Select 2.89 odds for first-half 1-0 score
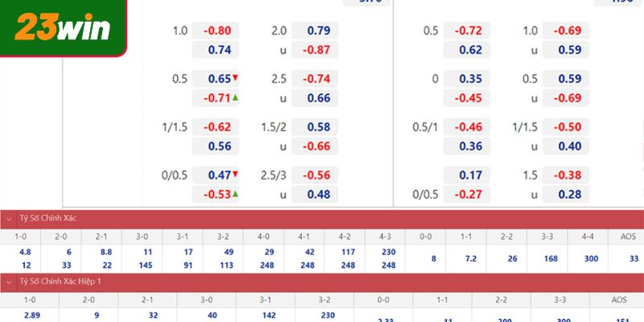644x322 pixels. (31, 316)
